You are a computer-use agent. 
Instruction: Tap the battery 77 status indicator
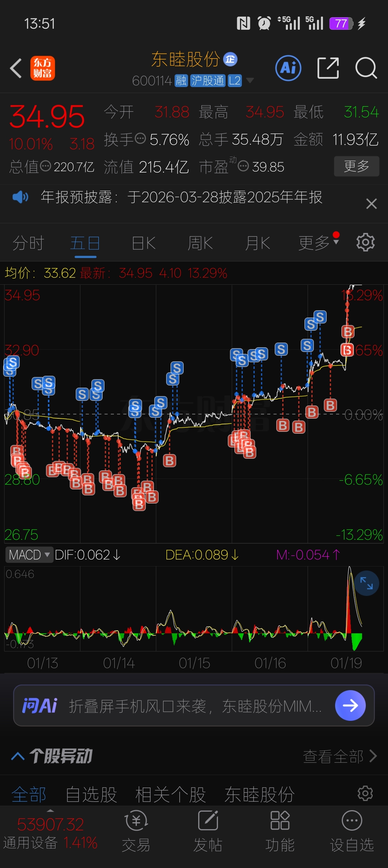[x=341, y=23]
